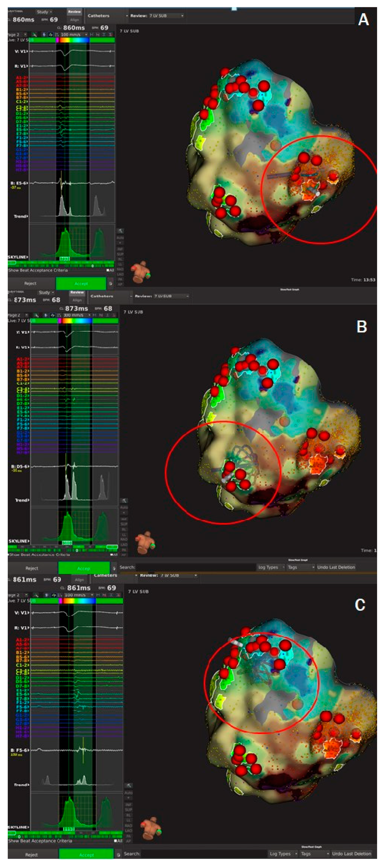Image resolution: width=385 pixels, height=868 pixels.
Task: Open the Log Types dropdown in panel B
Action: tap(271, 567)
